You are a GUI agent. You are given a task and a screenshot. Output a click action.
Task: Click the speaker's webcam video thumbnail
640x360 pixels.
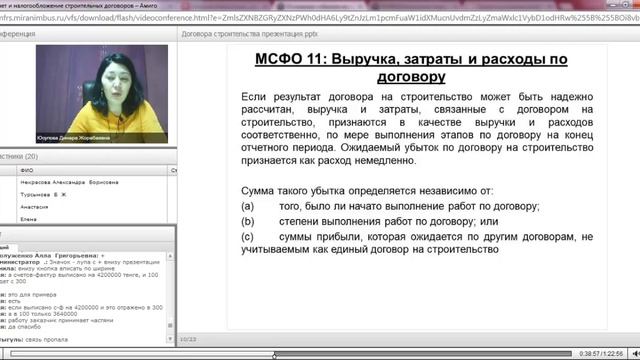pos(102,94)
